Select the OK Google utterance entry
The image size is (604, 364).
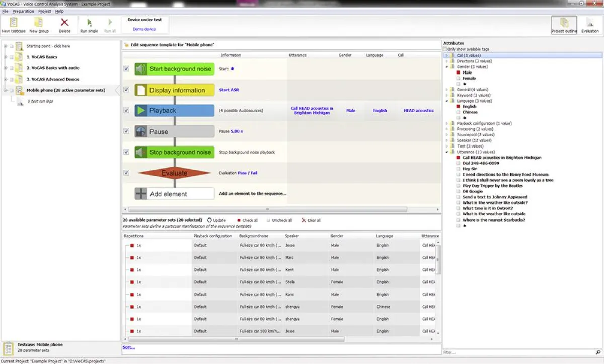pos(473,191)
